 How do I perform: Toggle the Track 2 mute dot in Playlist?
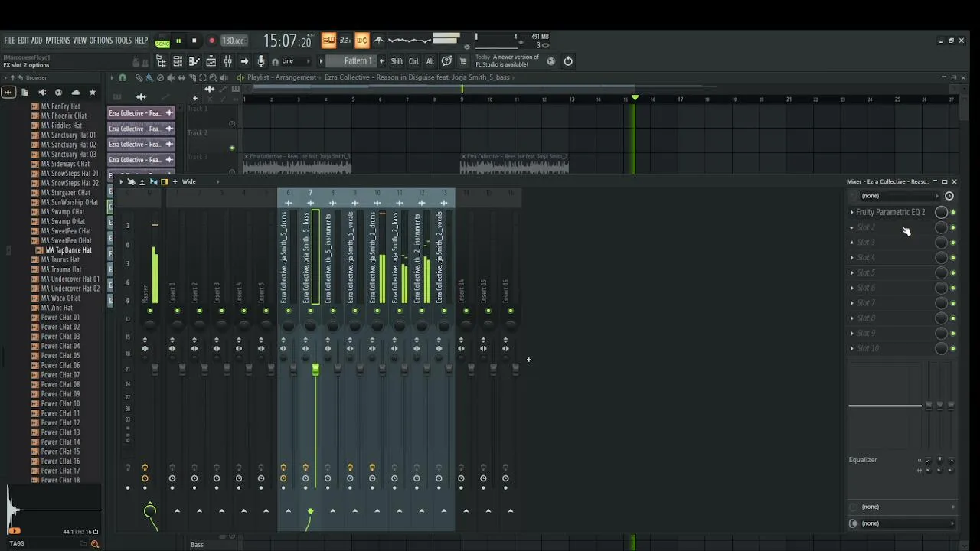(x=232, y=148)
